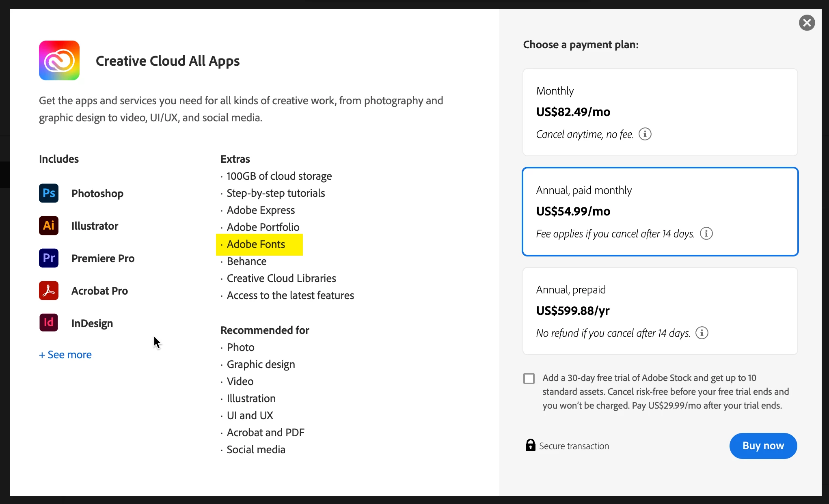The width and height of the screenshot is (829, 504).
Task: Click the Premiere Pro app name
Action: pos(103,258)
